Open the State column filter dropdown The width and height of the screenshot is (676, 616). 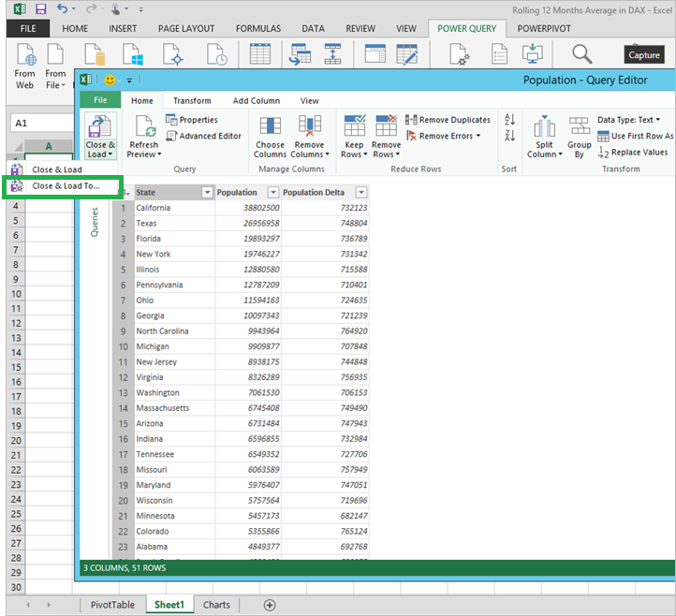pyautogui.click(x=207, y=192)
